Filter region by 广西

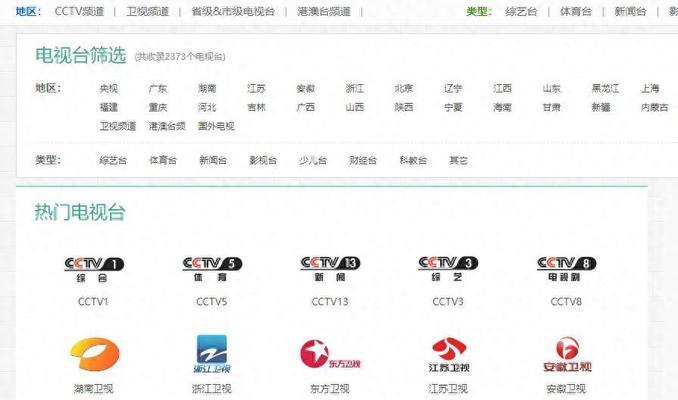[x=306, y=107]
